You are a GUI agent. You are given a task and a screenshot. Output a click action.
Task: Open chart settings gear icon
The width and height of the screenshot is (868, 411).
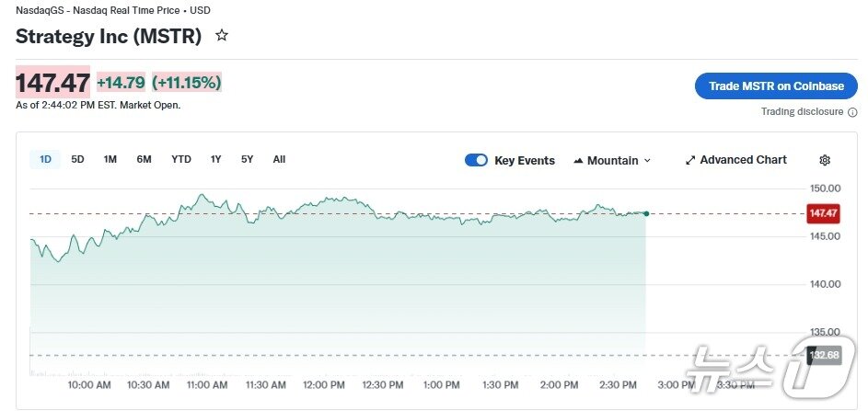tap(825, 160)
